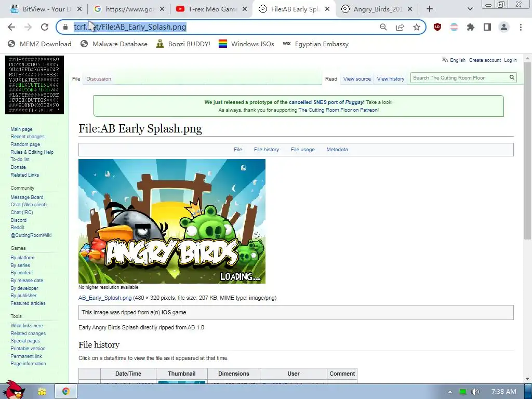Image resolution: width=532 pixels, height=399 pixels.
Task: Bookmark this page with the star
Action: [x=417, y=27]
